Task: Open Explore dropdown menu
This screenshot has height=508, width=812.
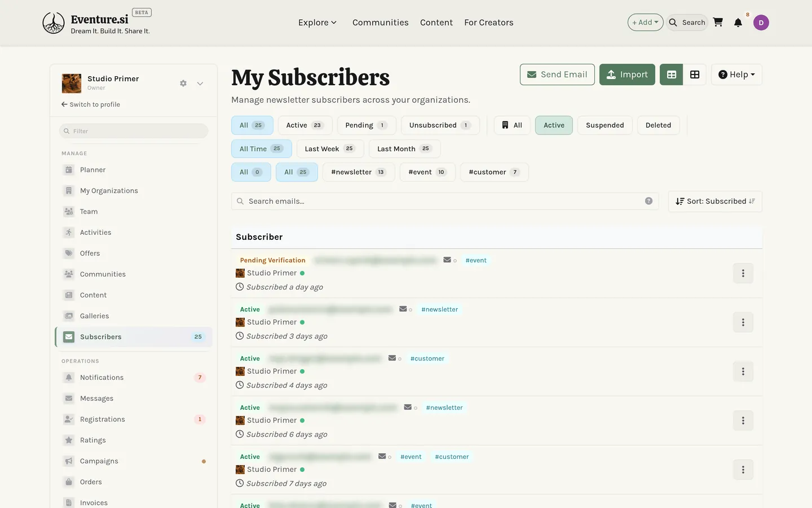Action: pos(317,23)
